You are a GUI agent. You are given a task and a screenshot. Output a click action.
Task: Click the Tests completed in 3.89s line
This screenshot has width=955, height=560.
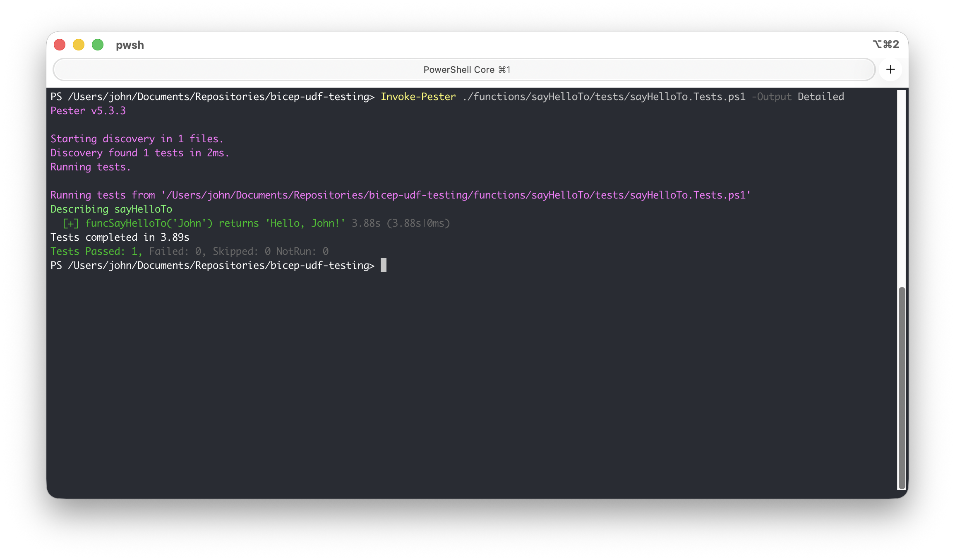[x=120, y=237]
